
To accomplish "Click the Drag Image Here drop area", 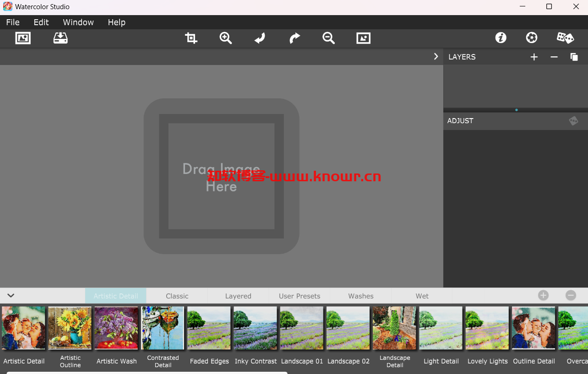I will [221, 176].
